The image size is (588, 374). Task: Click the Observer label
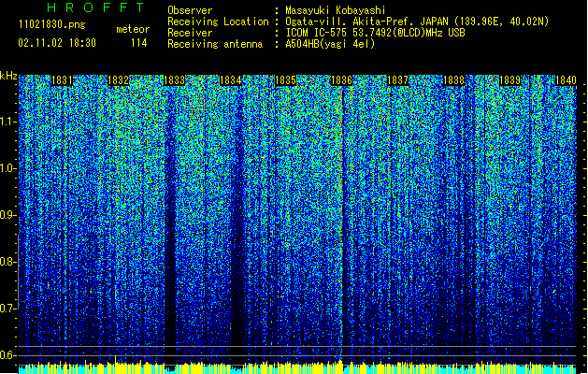pyautogui.click(x=190, y=10)
